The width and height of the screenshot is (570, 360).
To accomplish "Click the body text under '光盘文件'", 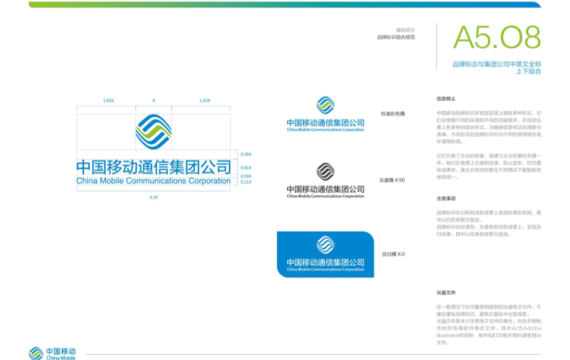I will point(489,324).
